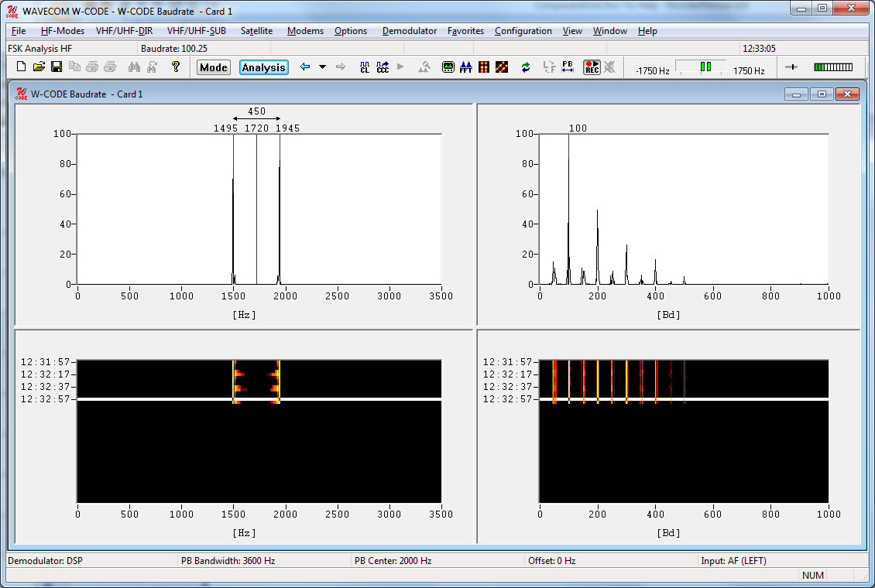The image size is (875, 588).
Task: Open the HF-Modes menu
Action: tap(63, 31)
